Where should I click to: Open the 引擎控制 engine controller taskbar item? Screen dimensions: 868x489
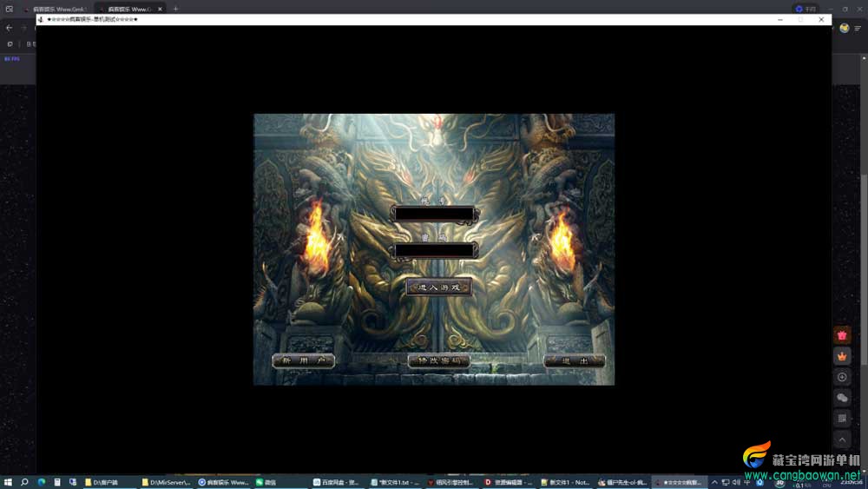pyautogui.click(x=451, y=482)
